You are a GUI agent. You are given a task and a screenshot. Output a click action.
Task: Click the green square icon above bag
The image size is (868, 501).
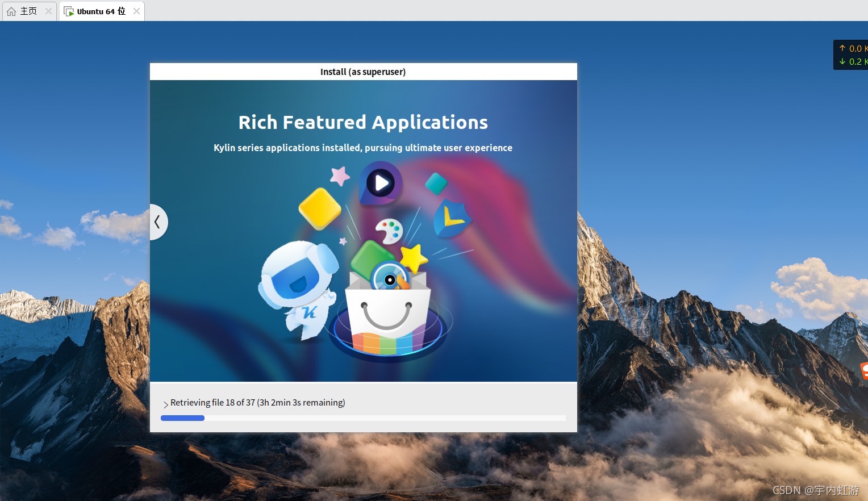371,258
